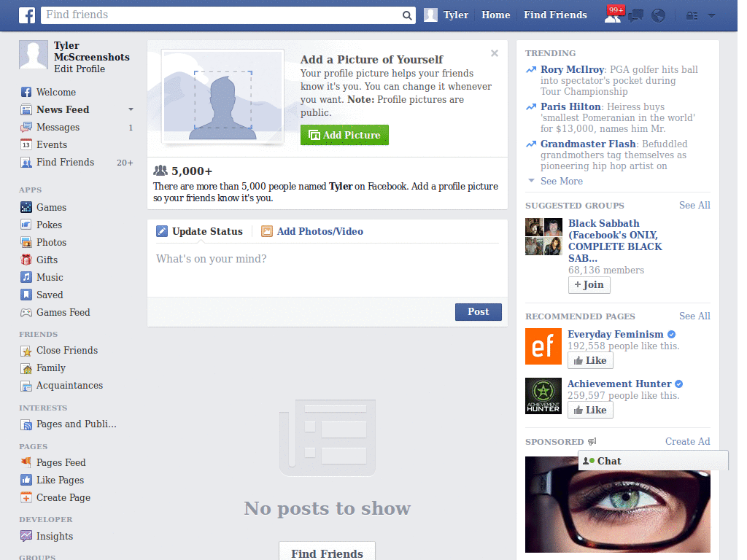Open Tyler profile link in top bar
The image size is (747, 560).
446,15
